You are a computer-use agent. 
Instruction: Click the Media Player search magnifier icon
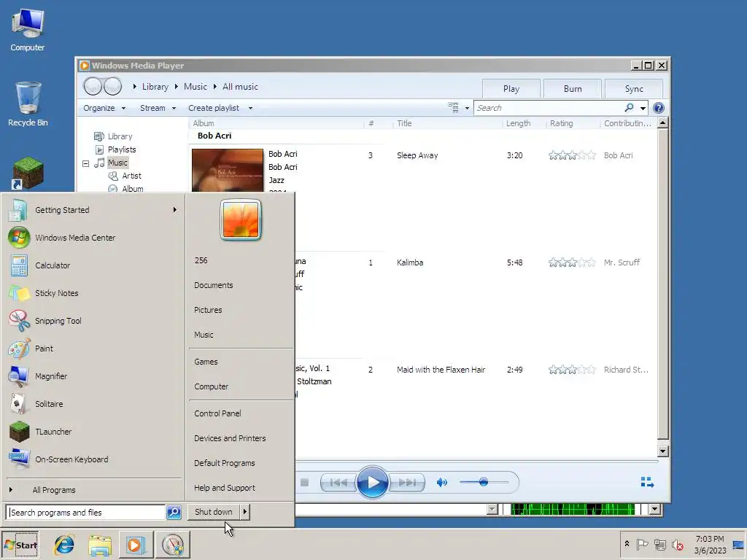629,108
